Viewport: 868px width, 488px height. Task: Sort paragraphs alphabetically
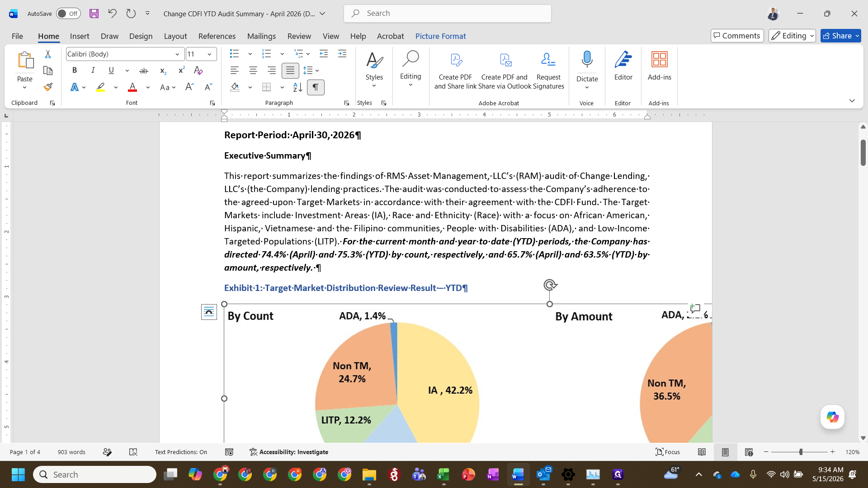297,87
